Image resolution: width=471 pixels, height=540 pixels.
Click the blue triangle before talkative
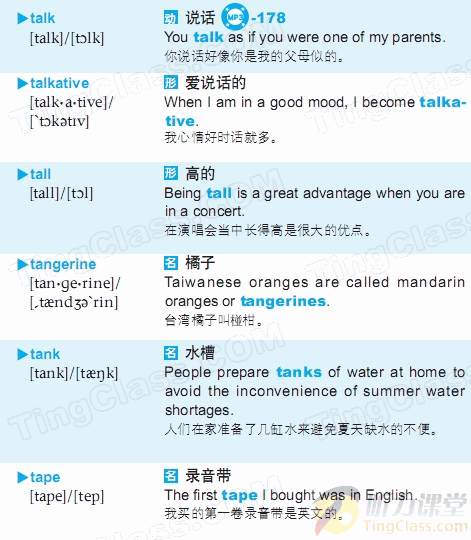pos(23,83)
